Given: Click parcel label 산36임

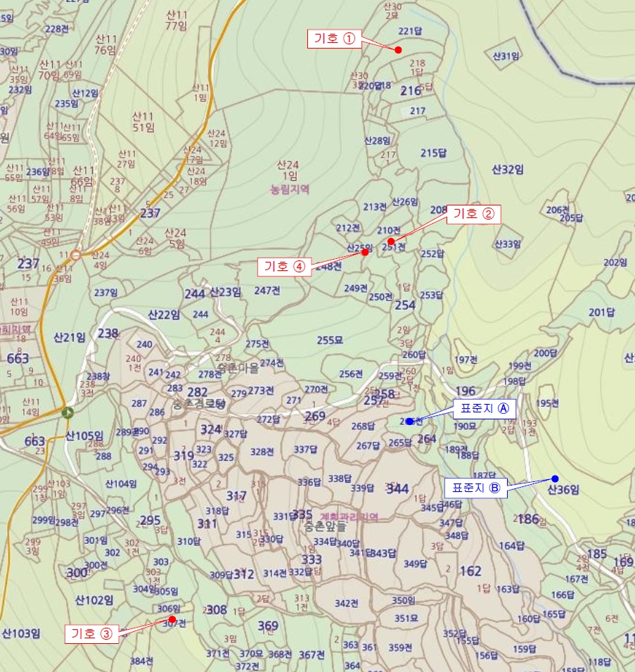Looking at the screenshot, I should [563, 490].
